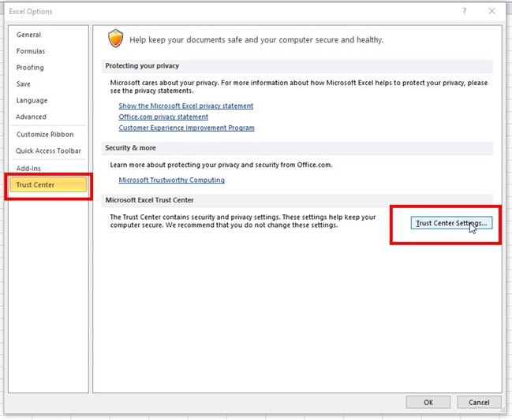
Task: Click the 'Learn more about protecting' sentence
Action: [221, 165]
